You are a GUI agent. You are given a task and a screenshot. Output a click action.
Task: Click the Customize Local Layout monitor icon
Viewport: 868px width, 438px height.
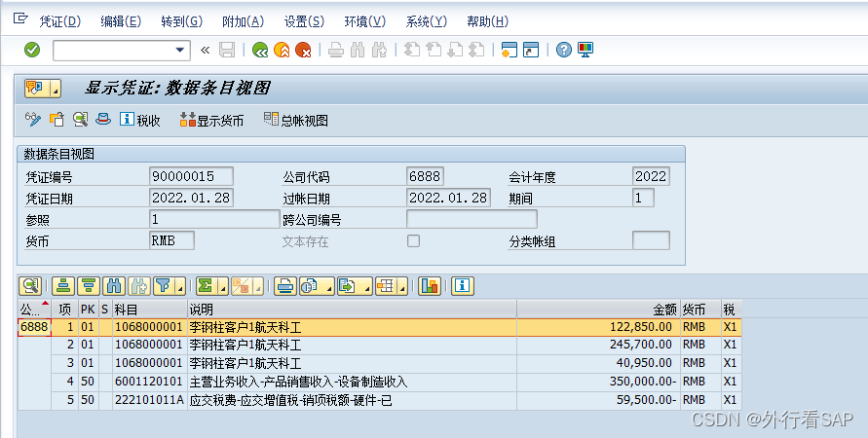[585, 51]
